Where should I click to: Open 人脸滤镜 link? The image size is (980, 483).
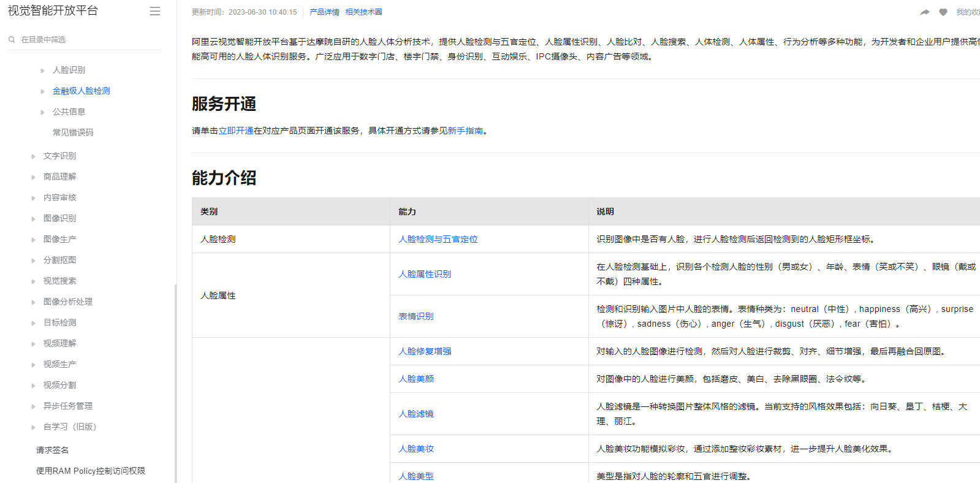tap(416, 414)
